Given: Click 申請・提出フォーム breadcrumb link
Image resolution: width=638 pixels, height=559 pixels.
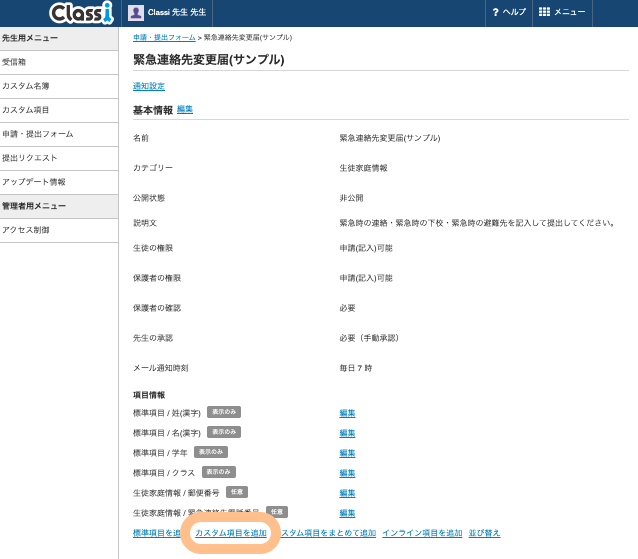Looking at the screenshot, I should pos(164,37).
